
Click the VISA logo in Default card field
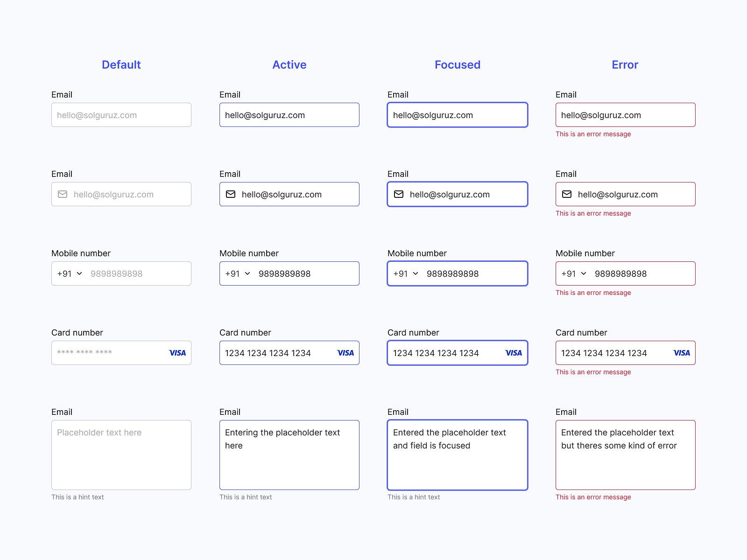(177, 353)
